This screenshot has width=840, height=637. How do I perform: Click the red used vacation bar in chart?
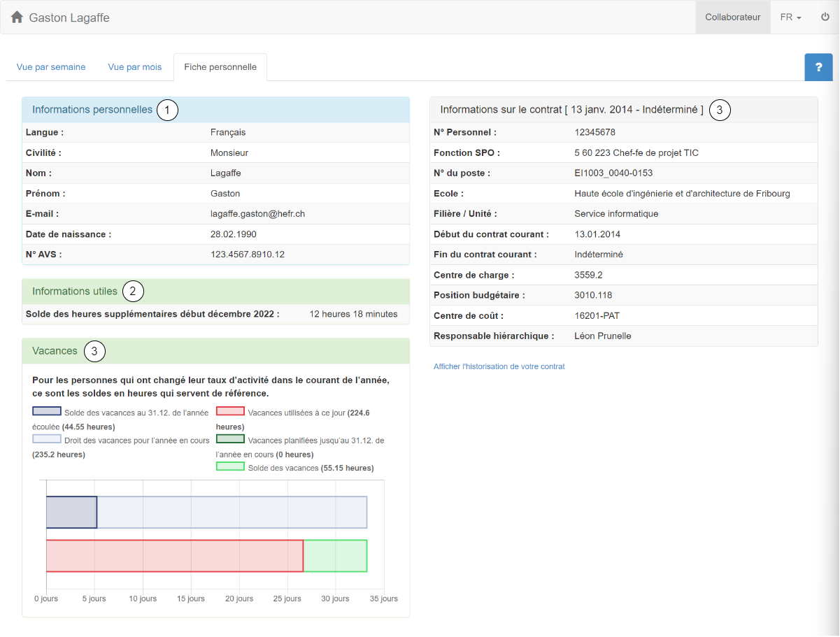[175, 556]
